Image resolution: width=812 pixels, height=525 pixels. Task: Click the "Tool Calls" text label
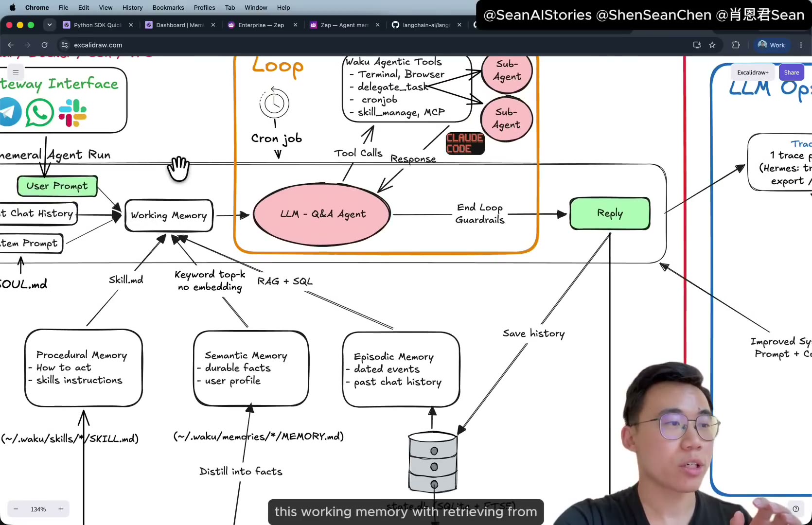coord(358,153)
